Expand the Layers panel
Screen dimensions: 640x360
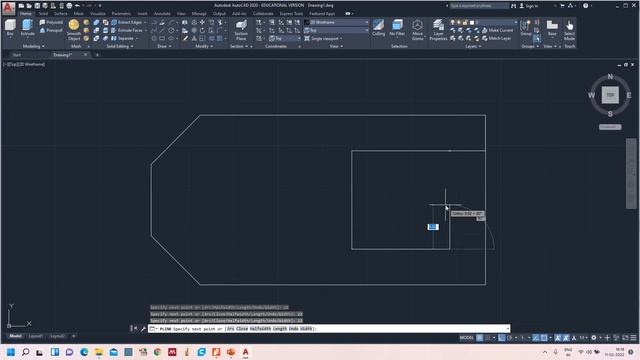tap(473, 46)
